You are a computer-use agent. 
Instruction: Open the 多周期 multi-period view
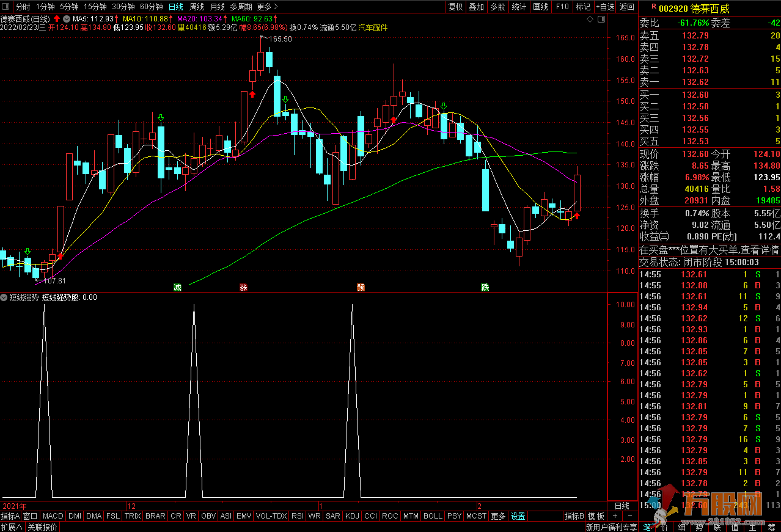(x=241, y=7)
